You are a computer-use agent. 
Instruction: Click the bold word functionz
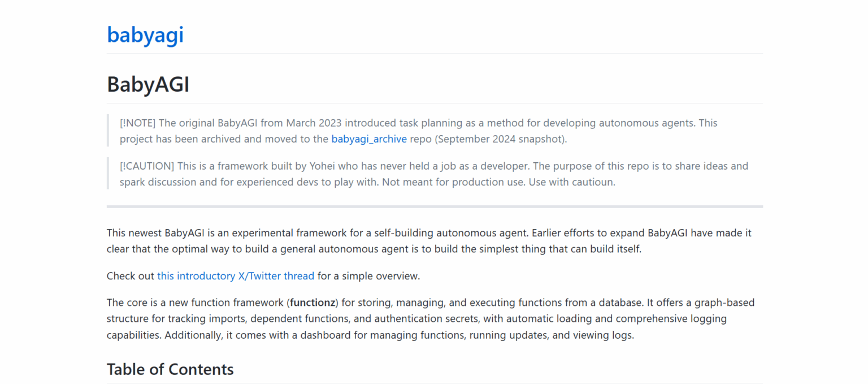point(312,303)
